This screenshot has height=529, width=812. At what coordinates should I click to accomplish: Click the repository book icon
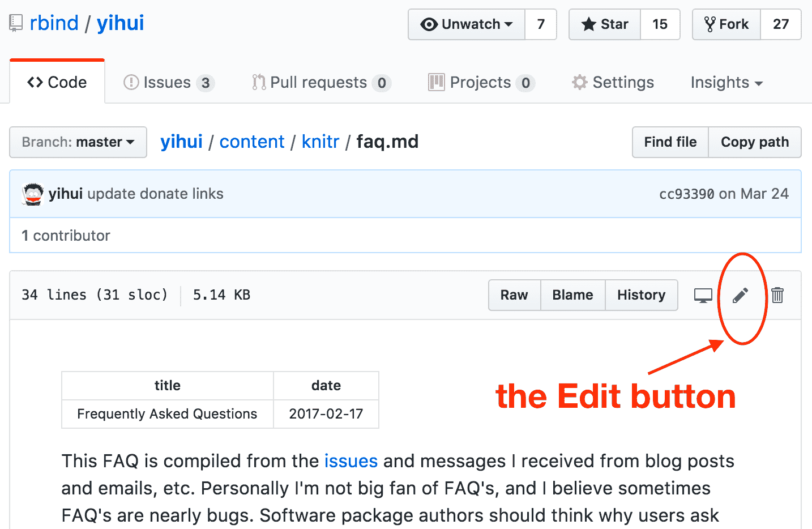15,23
